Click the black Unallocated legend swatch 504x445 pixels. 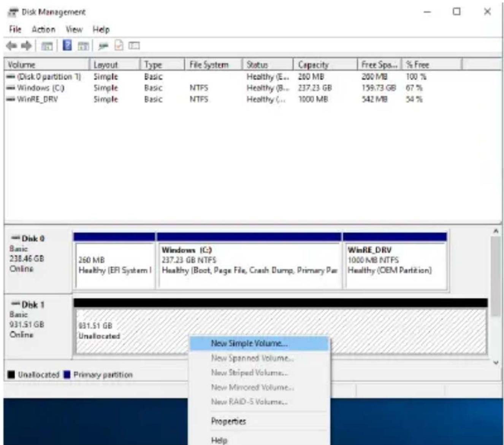(x=11, y=375)
